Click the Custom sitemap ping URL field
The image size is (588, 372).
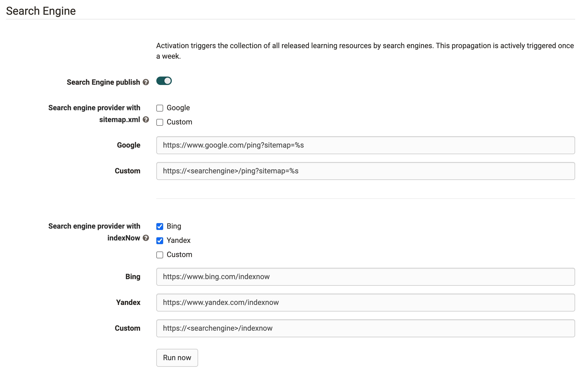pos(365,171)
